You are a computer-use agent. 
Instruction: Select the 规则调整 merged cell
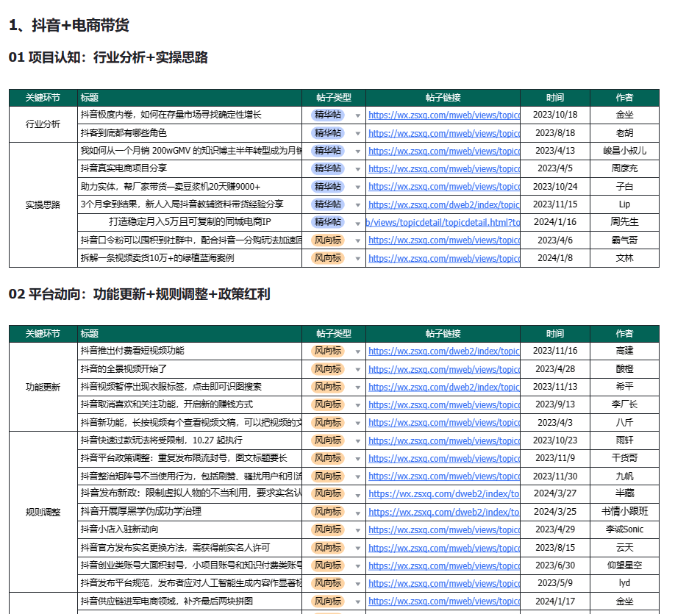43,513
